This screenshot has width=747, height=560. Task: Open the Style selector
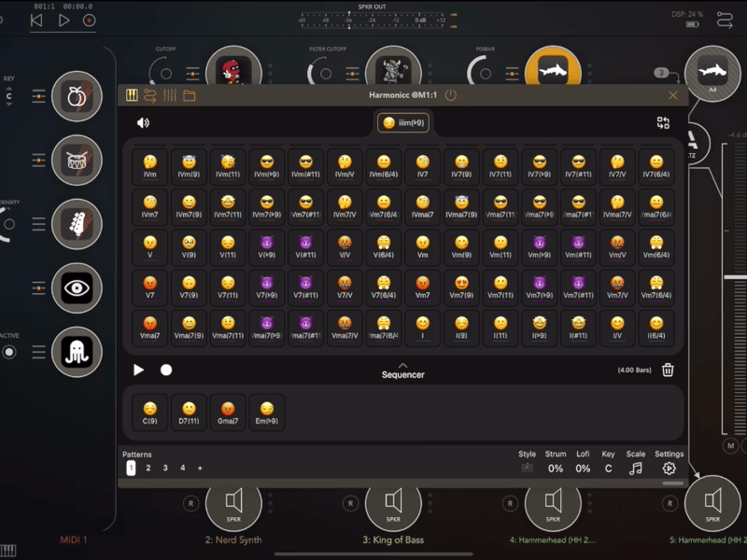[x=528, y=469]
